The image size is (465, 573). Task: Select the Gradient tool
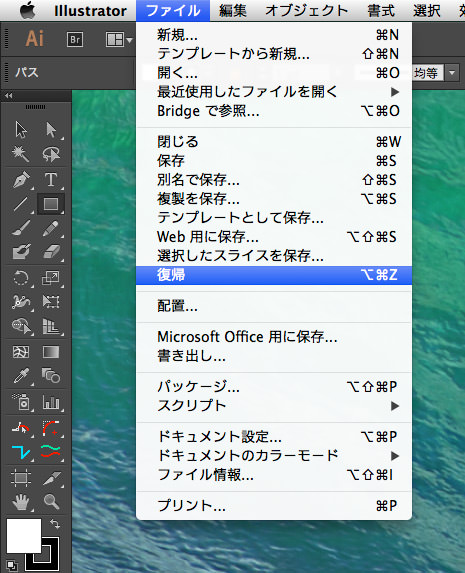[51, 352]
